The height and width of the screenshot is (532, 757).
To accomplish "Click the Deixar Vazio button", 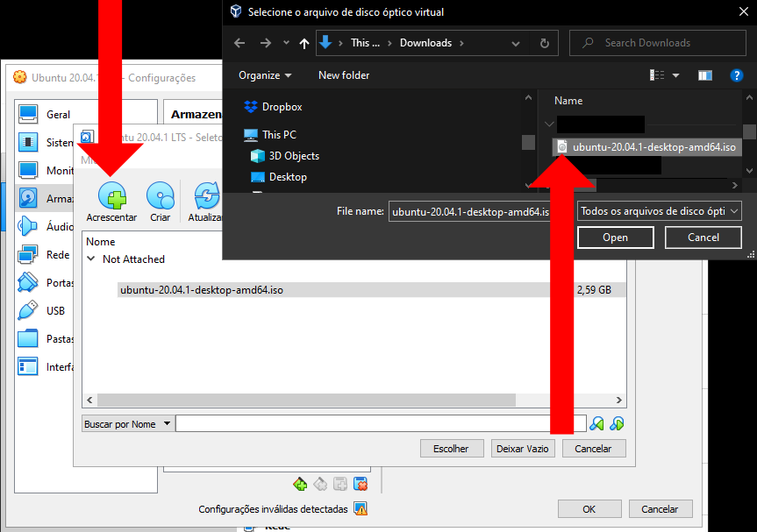I will pyautogui.click(x=523, y=449).
